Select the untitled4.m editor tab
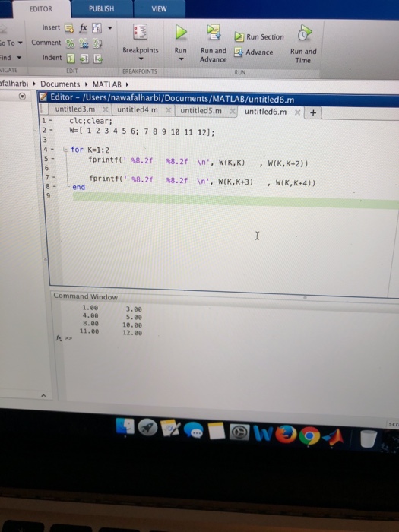The image size is (399, 532). [x=138, y=110]
